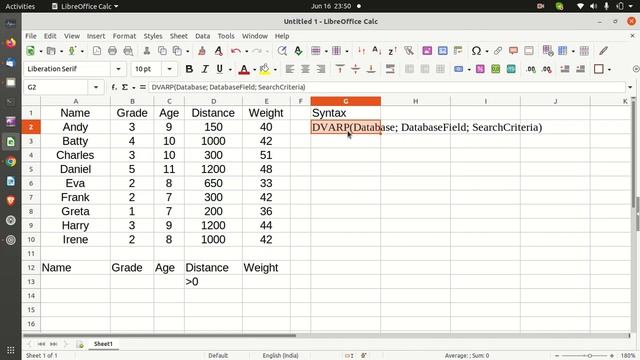This screenshot has width=640, height=360.
Task: Expand the Name Box dropdown
Action: (96, 87)
